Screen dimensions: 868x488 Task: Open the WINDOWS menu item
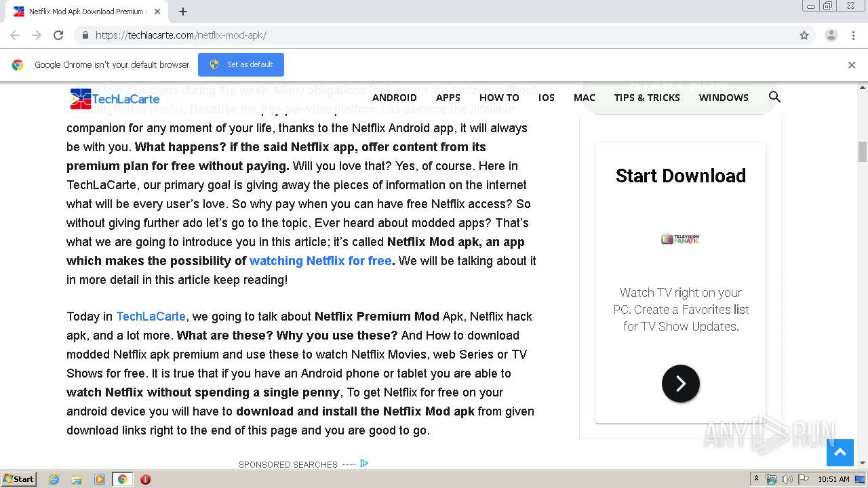[x=724, y=98]
